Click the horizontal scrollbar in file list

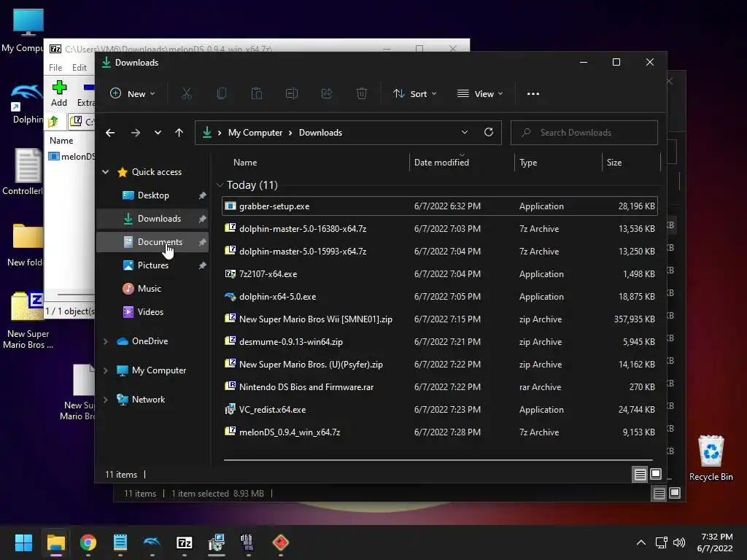click(438, 460)
